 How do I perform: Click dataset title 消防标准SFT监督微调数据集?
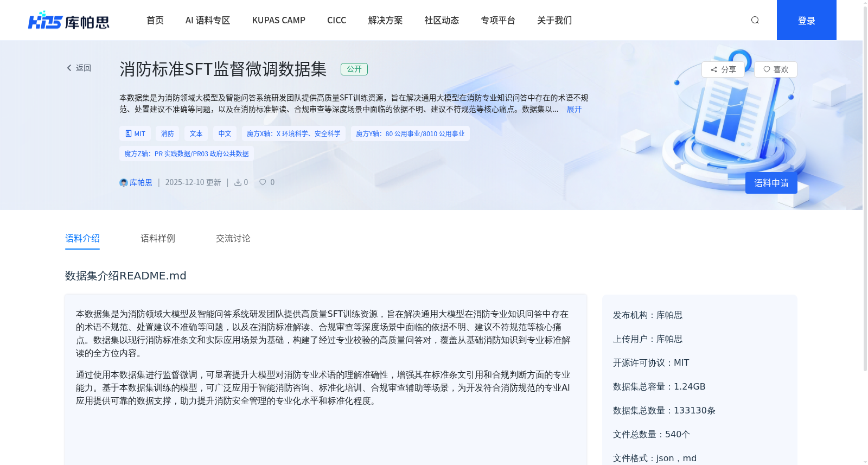click(223, 69)
